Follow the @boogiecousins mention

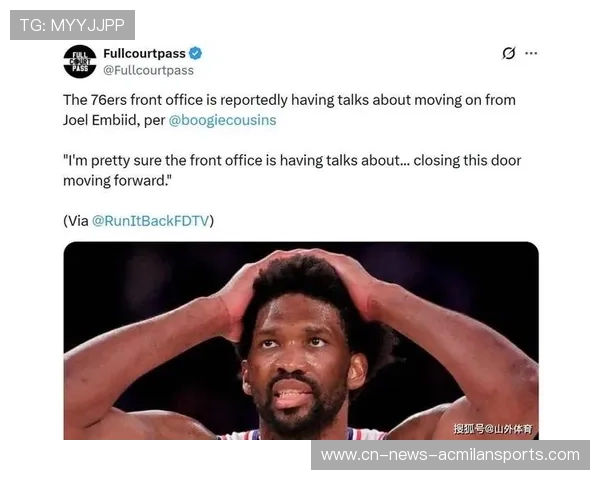click(x=222, y=120)
